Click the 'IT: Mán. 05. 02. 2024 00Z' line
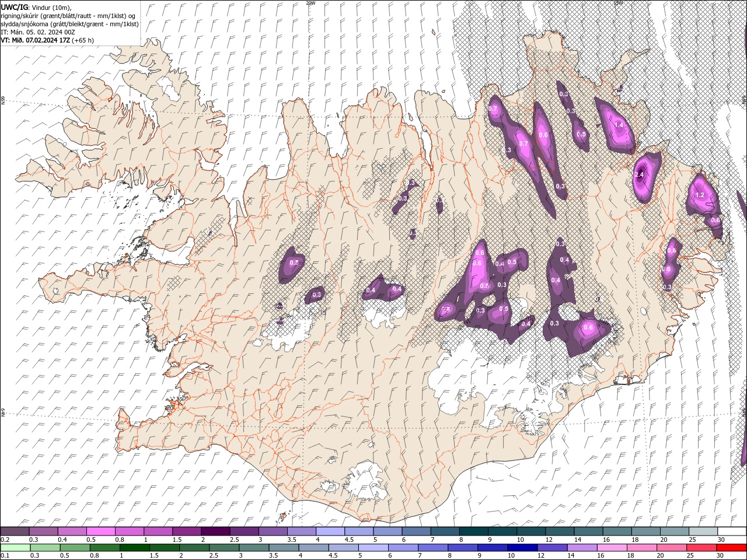Screen dimensions: 747x560 pyautogui.click(x=38, y=32)
